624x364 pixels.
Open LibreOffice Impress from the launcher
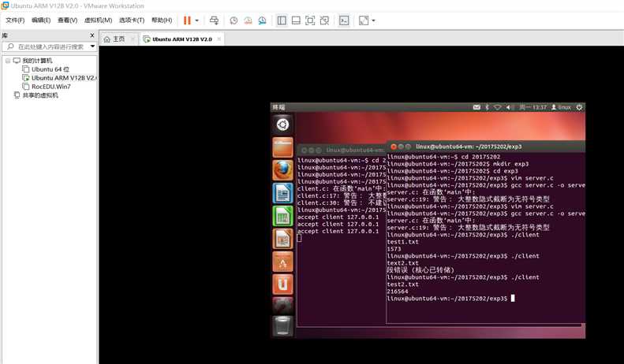click(x=282, y=239)
